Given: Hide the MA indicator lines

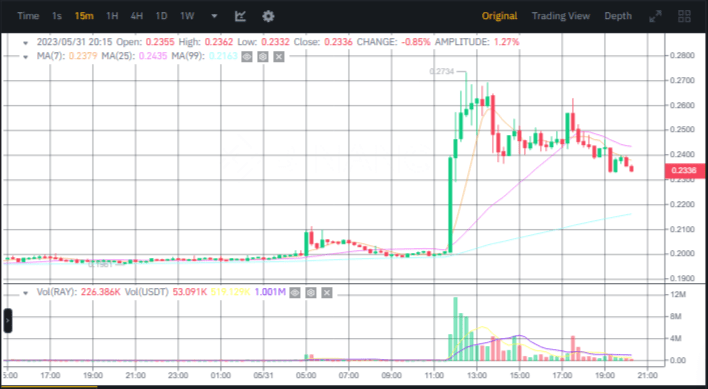Looking at the screenshot, I should 247,57.
